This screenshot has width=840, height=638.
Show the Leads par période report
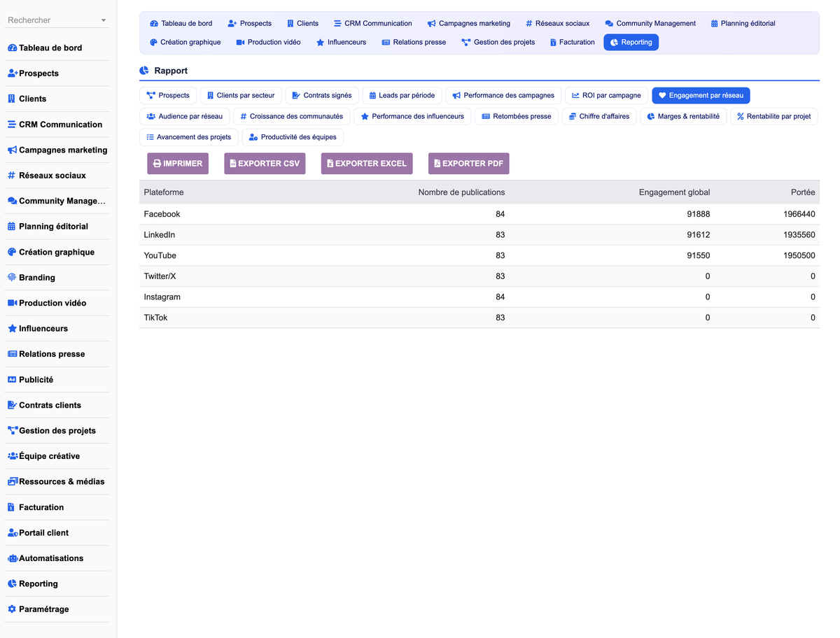tap(402, 96)
